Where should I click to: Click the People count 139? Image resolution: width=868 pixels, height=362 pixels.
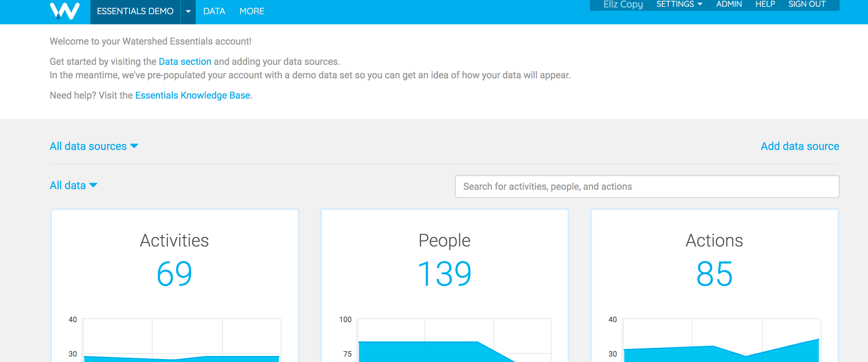point(444,274)
